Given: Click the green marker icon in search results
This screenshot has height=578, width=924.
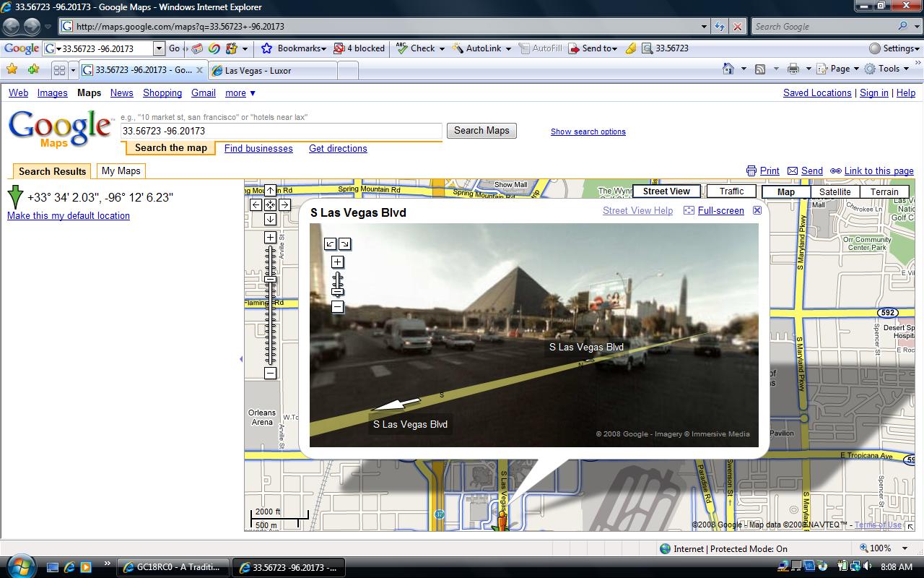Looking at the screenshot, I should pyautogui.click(x=15, y=197).
